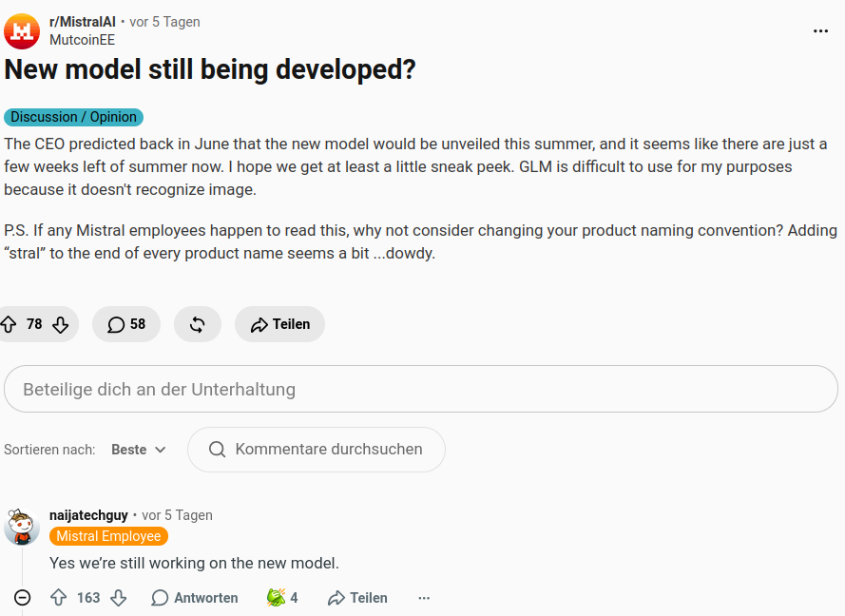Downvote naijatechguy's comment
This screenshot has width=845, height=616.
[119, 598]
